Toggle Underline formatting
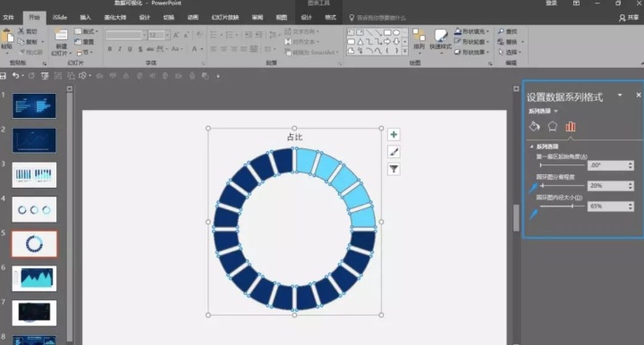Image resolution: width=644 pixels, height=345 pixels. pos(130,49)
